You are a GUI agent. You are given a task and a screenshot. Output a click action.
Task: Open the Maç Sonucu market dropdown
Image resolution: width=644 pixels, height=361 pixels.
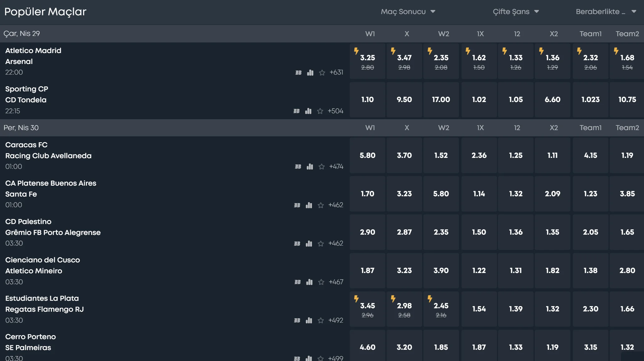point(408,12)
